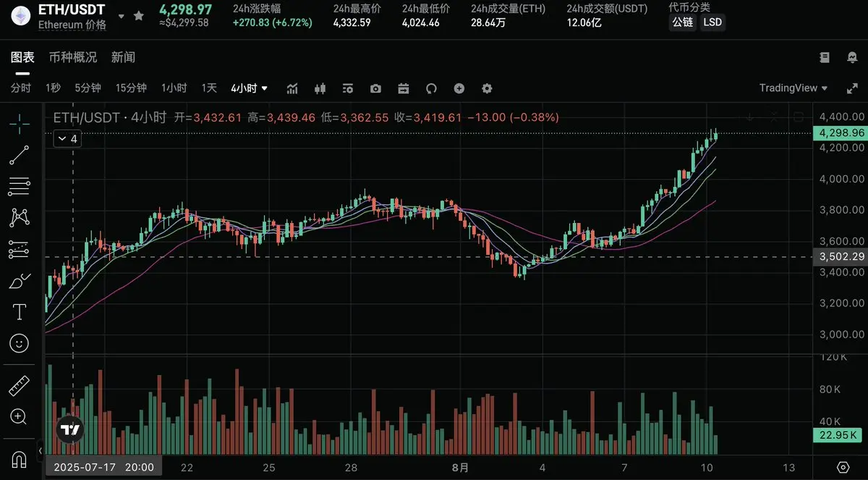868x480 pixels.
Task: Select the 1小时 interval
Action: 174,88
